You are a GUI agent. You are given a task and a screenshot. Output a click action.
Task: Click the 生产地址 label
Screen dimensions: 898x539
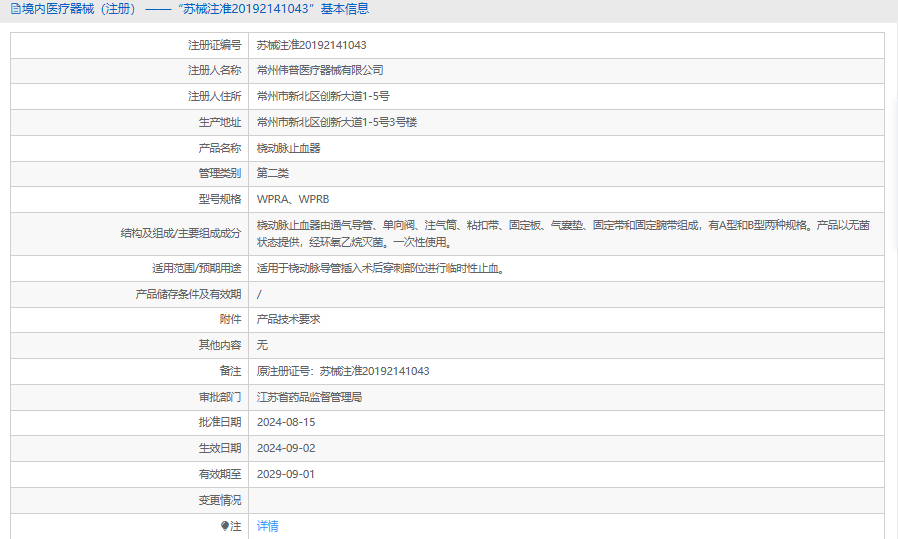coord(220,122)
